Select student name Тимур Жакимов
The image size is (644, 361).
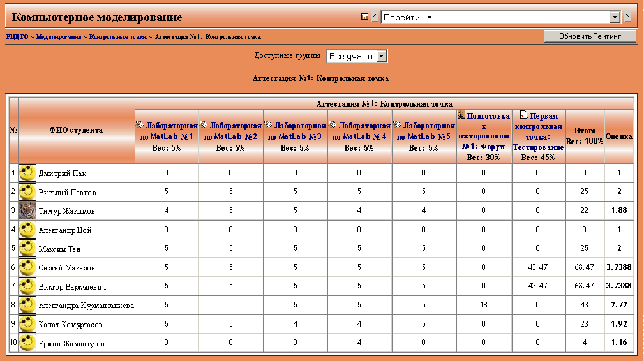(x=66, y=211)
